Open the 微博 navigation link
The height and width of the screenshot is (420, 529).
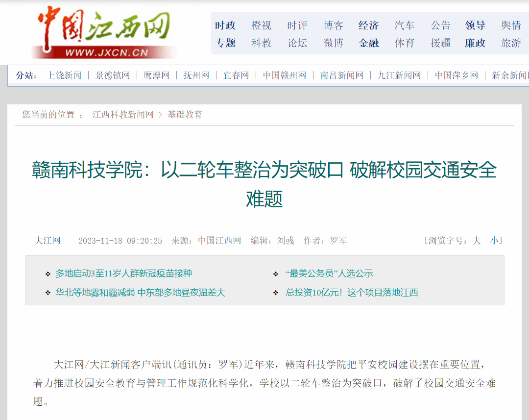[333, 43]
